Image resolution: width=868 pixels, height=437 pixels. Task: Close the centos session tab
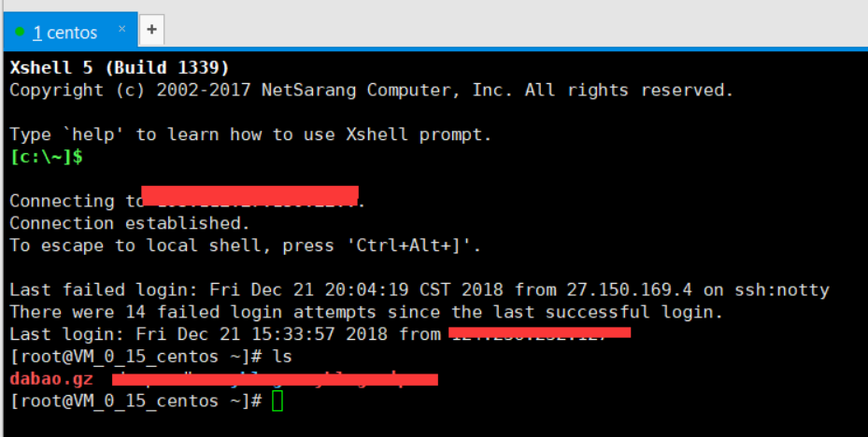click(121, 30)
